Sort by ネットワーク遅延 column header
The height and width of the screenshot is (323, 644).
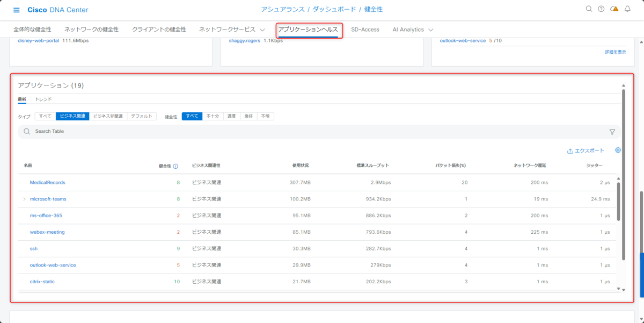point(530,166)
